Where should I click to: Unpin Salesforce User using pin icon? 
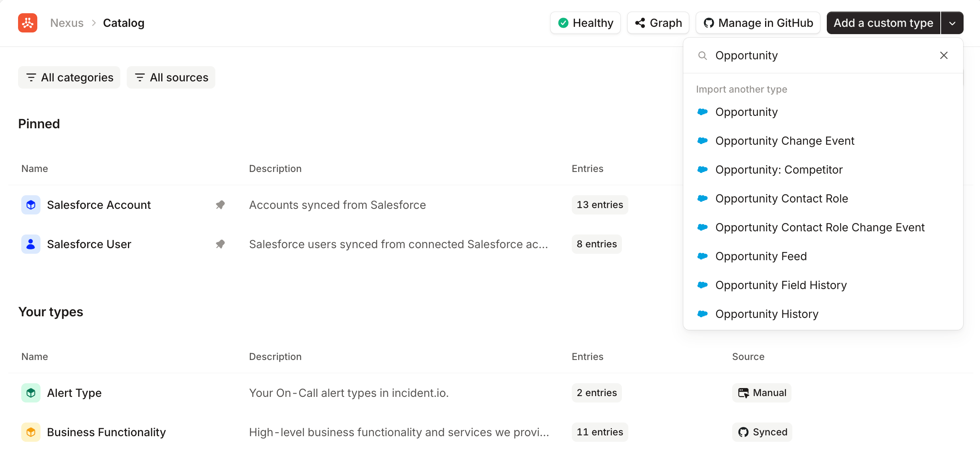pyautogui.click(x=220, y=244)
